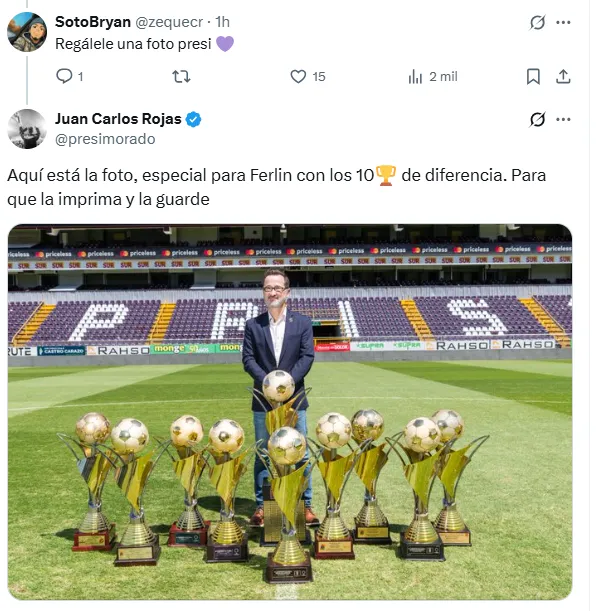Bookmark SotoBryan's tweet
Image resolution: width=607 pixels, height=611 pixels.
[x=533, y=76]
